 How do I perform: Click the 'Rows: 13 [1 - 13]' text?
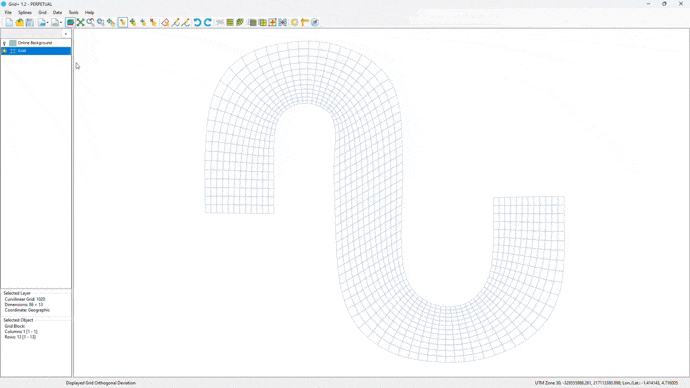(x=20, y=337)
